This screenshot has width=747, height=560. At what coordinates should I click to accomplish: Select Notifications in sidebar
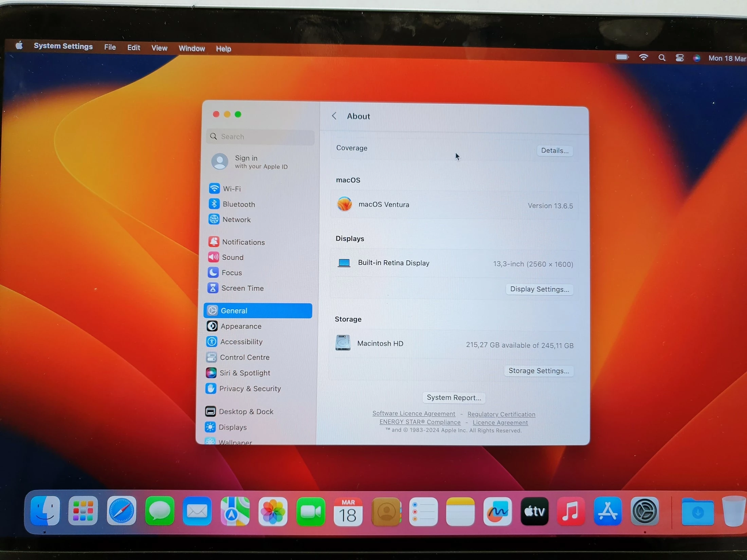coord(259,242)
